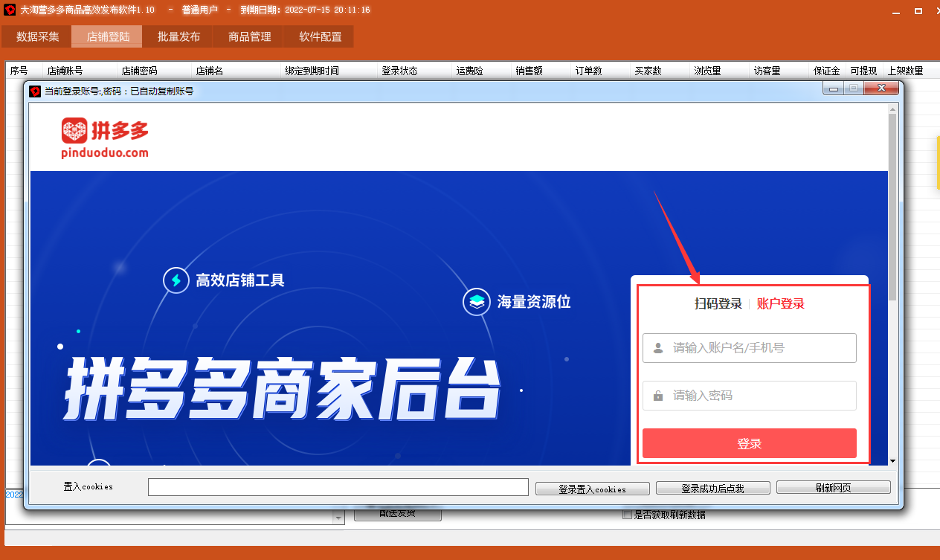Click the 登录成功后点我 button
940x560 pixels.
coord(713,488)
